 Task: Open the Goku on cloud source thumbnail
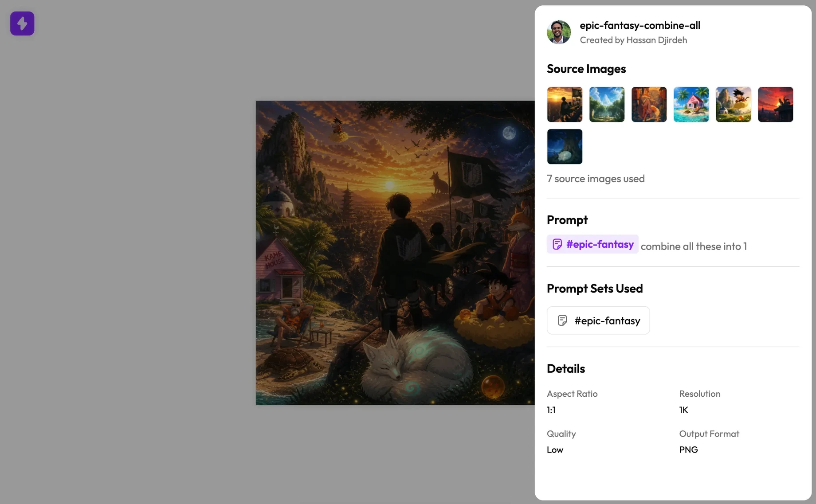[x=733, y=104]
